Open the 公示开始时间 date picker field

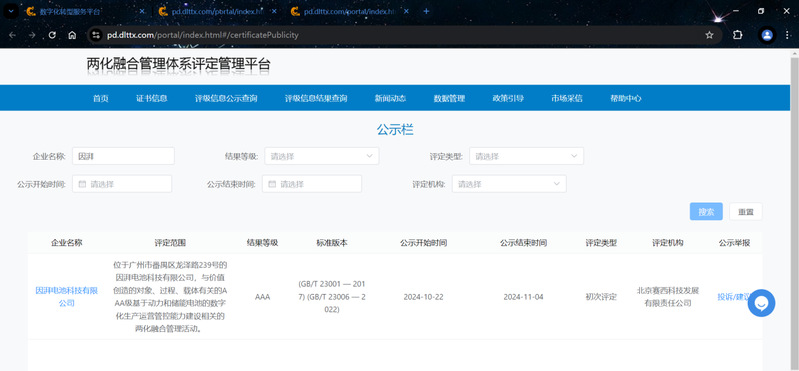click(x=122, y=184)
